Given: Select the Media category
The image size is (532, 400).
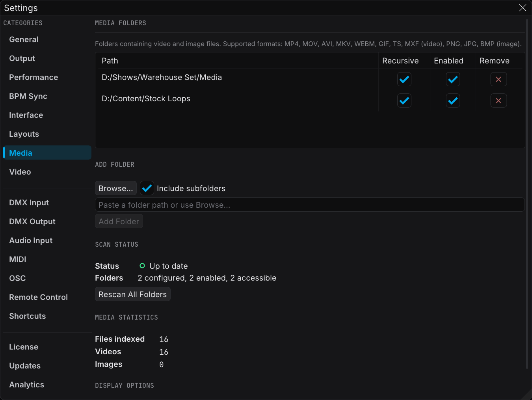Looking at the screenshot, I should coord(47,153).
